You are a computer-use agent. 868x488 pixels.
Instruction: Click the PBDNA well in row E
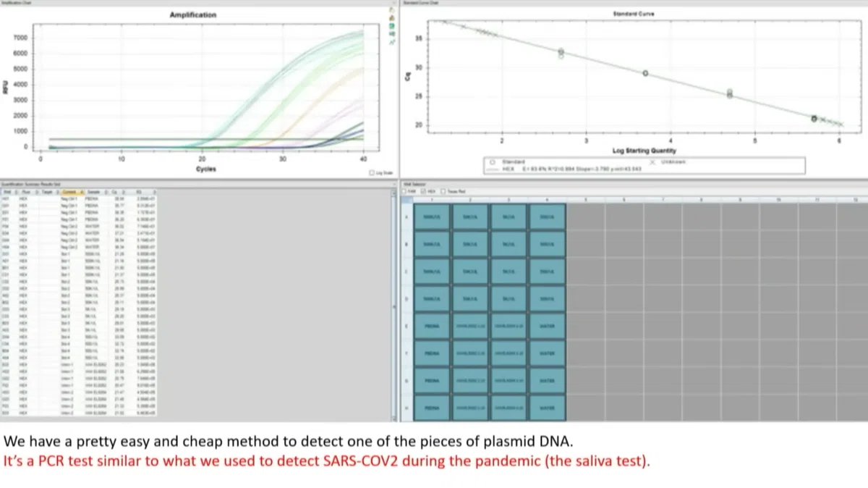pos(432,326)
